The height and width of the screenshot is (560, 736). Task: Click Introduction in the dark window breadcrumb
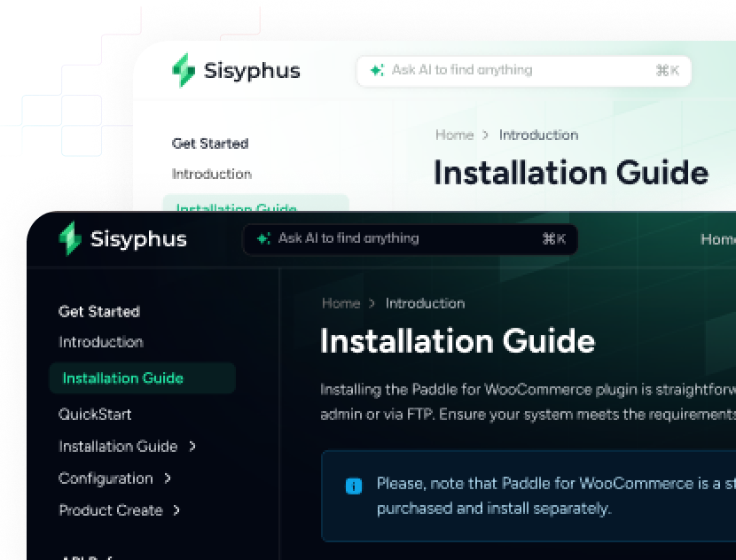click(x=426, y=303)
